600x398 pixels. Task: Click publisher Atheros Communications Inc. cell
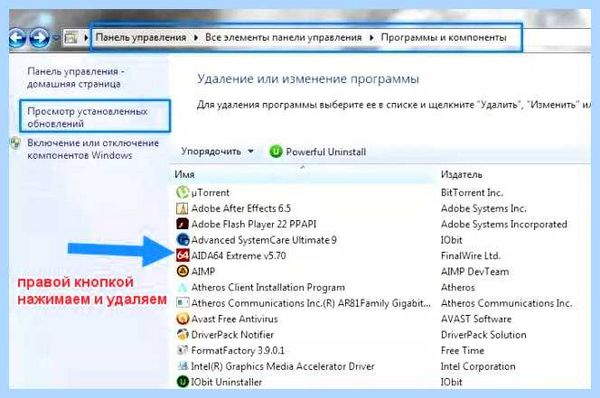click(507, 303)
